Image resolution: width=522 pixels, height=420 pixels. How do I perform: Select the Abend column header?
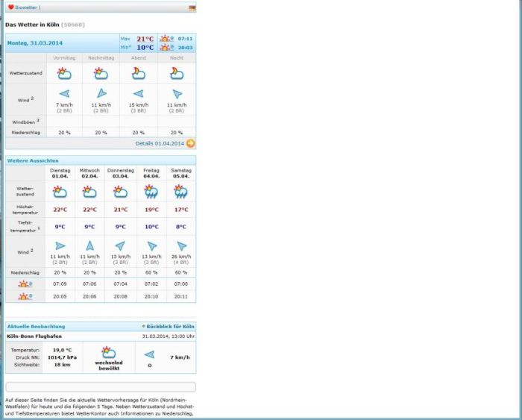tap(139, 58)
